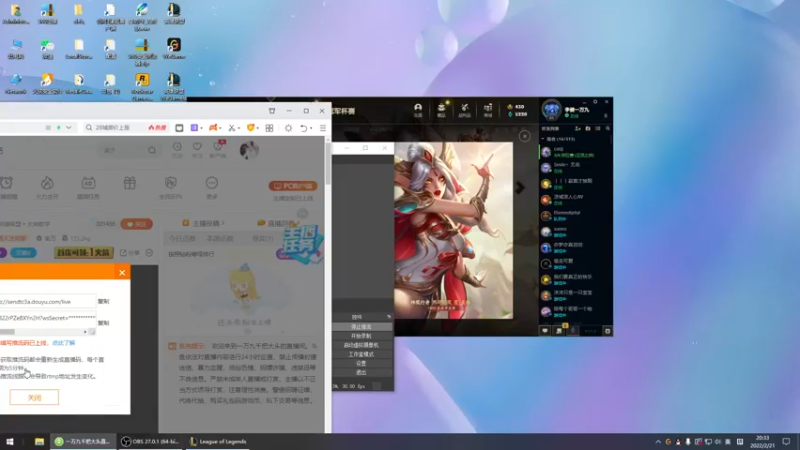Image resolution: width=800 pixels, height=450 pixels.
Task: Collapse the friends group in League panel
Action: point(543,139)
